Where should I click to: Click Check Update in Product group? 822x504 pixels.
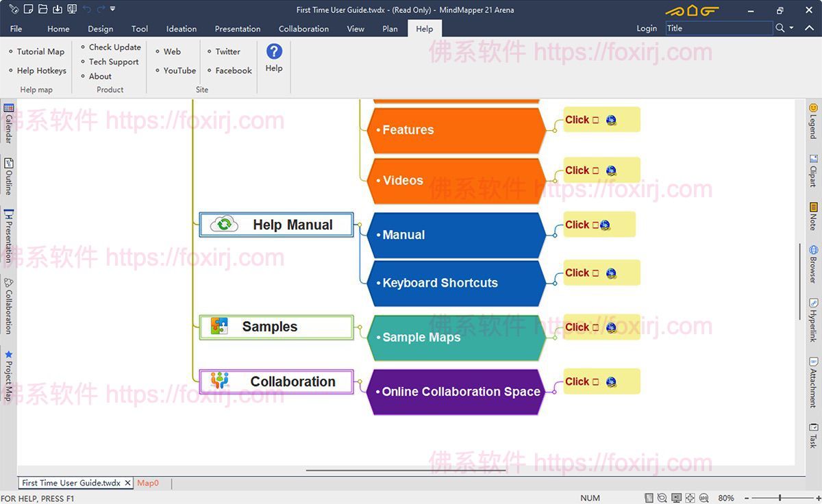pos(114,47)
